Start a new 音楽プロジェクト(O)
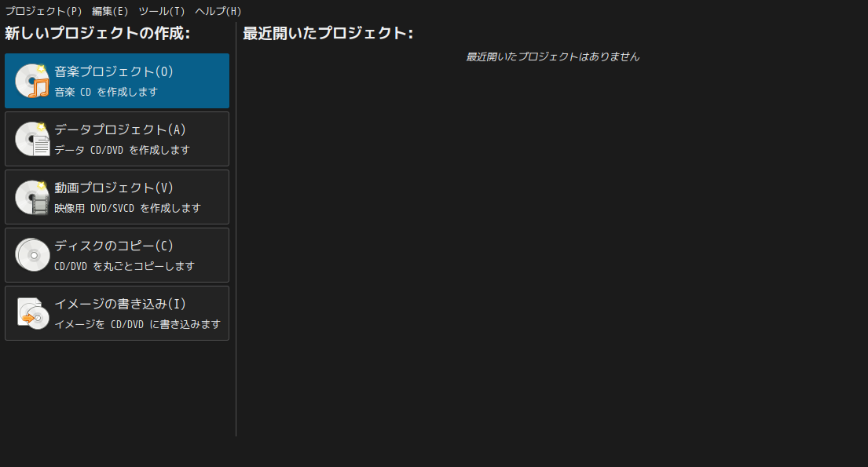This screenshot has width=868, height=467. [117, 81]
